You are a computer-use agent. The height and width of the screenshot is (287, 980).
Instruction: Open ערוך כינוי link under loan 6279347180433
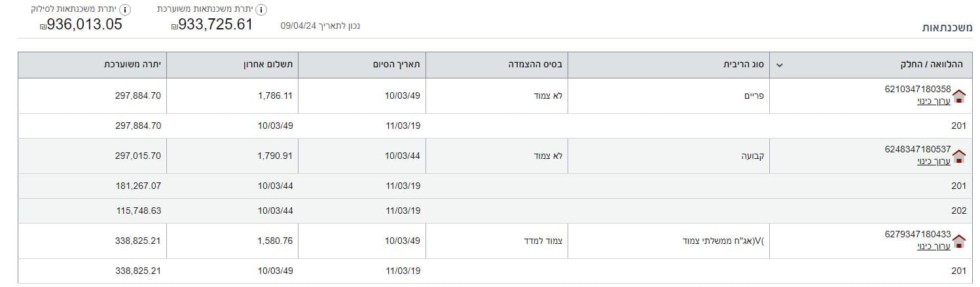coord(934,246)
